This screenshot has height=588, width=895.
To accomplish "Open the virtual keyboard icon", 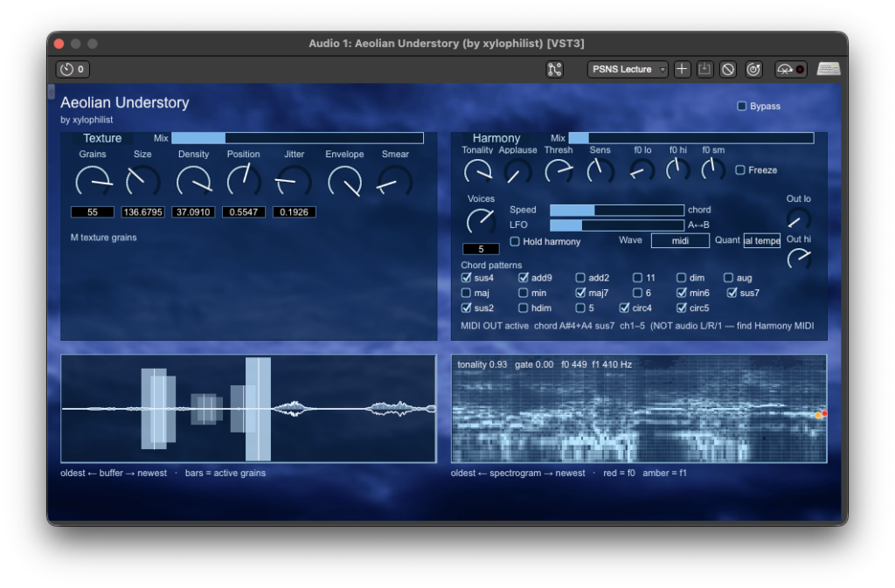I will tap(829, 69).
